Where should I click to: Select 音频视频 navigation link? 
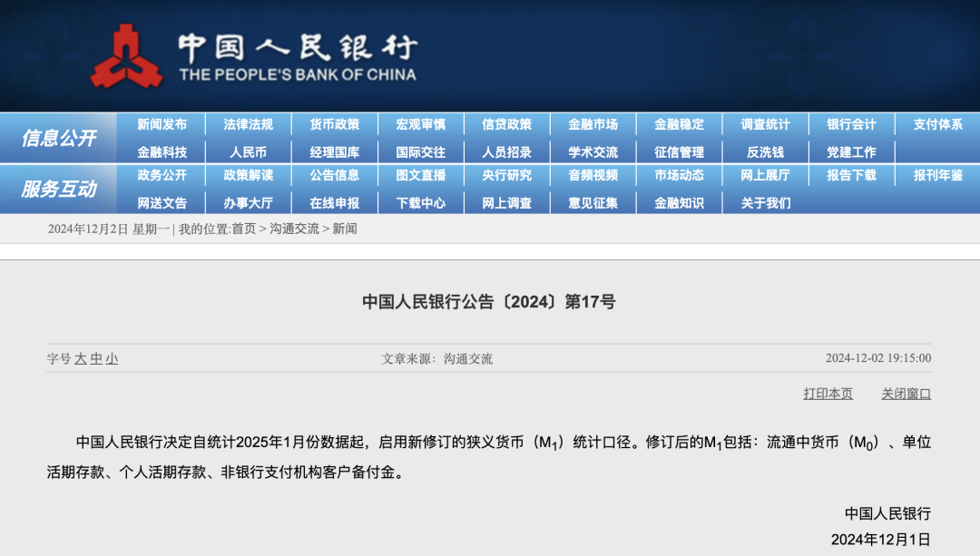point(593,175)
